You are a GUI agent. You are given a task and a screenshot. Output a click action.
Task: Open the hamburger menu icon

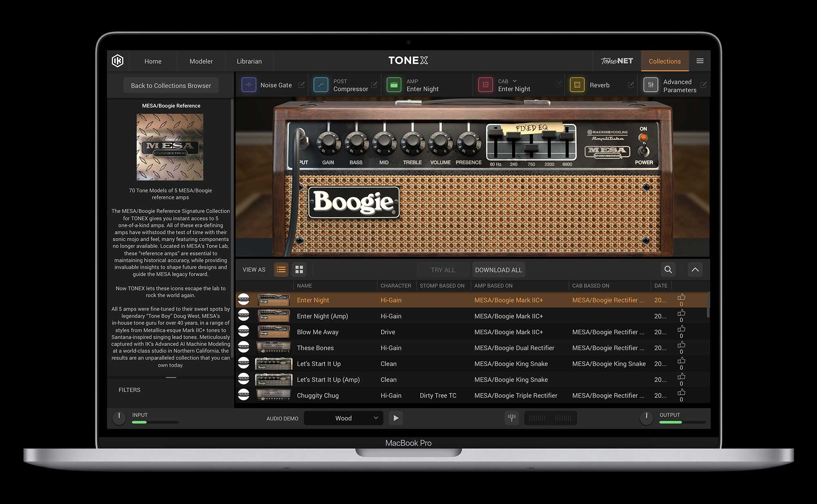tap(700, 61)
